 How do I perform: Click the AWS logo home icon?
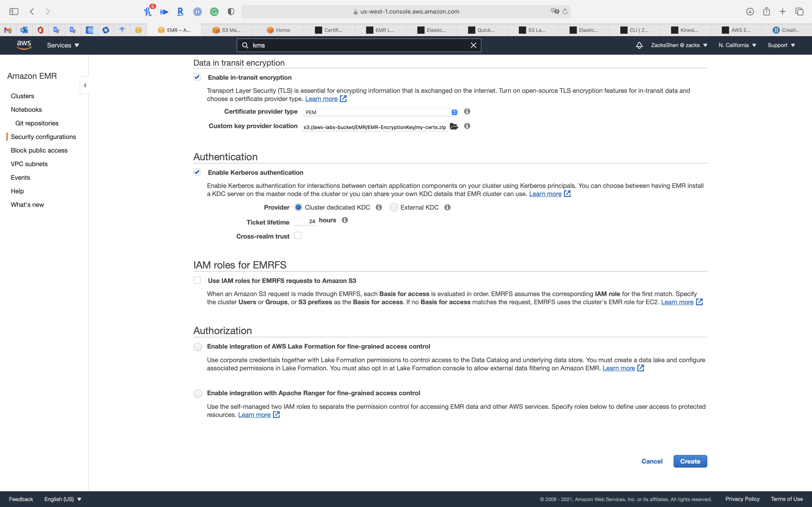(24, 45)
